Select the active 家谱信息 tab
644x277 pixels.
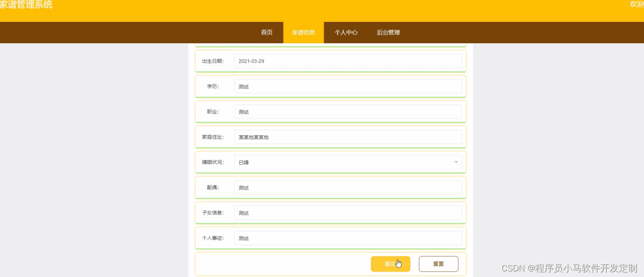click(303, 32)
